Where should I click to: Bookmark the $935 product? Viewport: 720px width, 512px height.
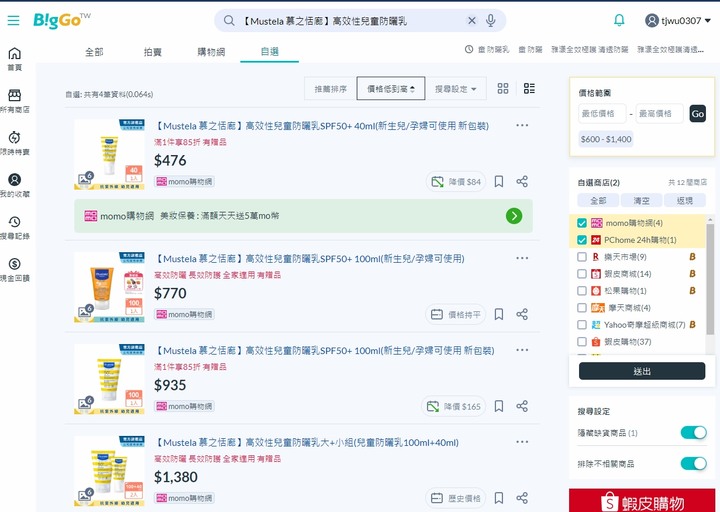pyautogui.click(x=499, y=406)
